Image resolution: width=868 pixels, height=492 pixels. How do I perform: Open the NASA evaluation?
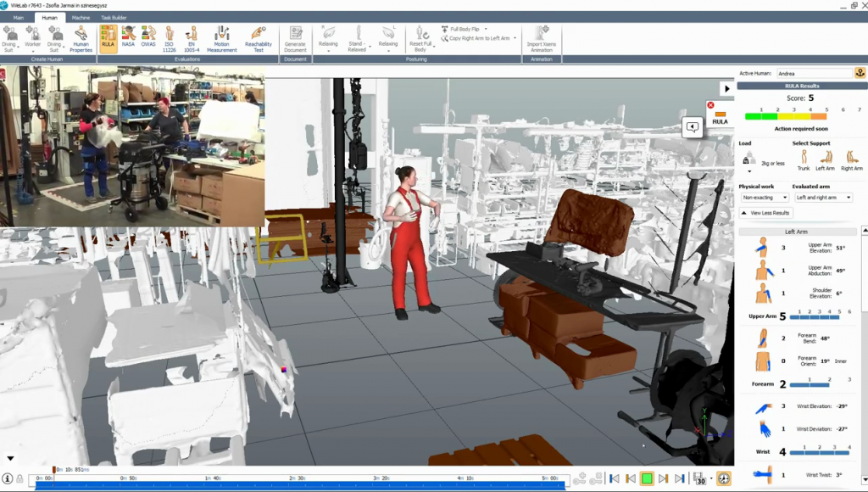click(x=128, y=38)
